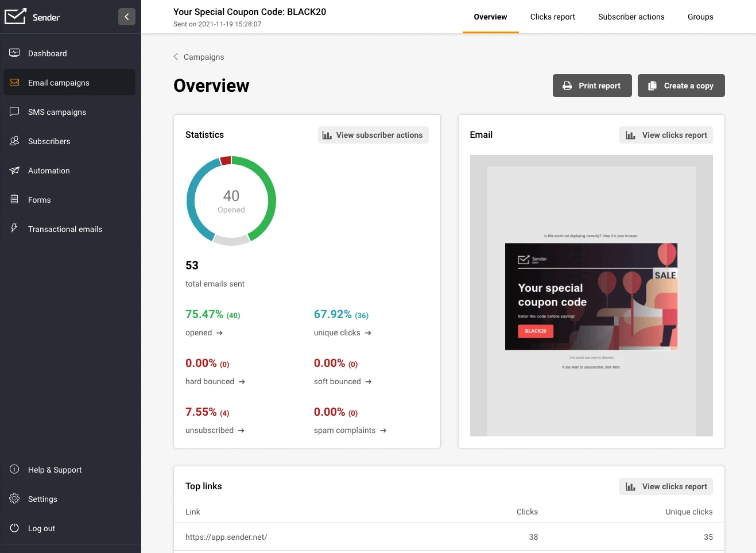Click the Forms list icon
Screen dimensions: 756x553
tap(14, 200)
